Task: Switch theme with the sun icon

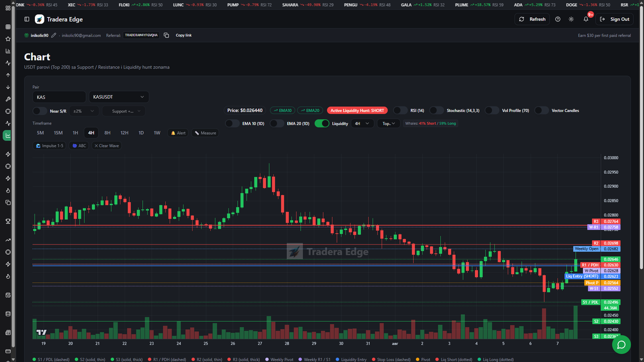Action: 571,19
